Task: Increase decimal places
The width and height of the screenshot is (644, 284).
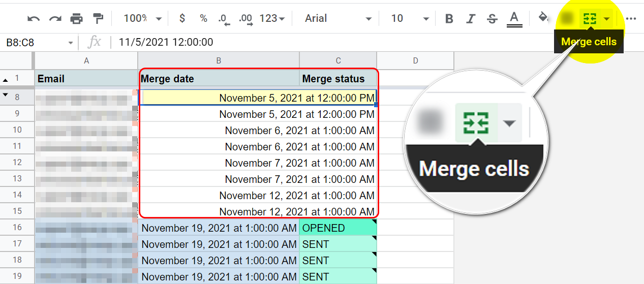Action: tap(246, 19)
